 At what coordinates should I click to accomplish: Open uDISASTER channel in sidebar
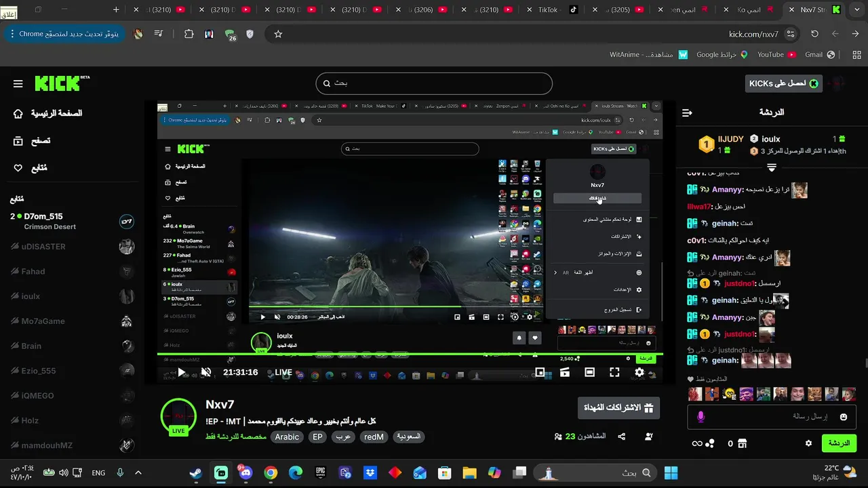[x=72, y=247]
